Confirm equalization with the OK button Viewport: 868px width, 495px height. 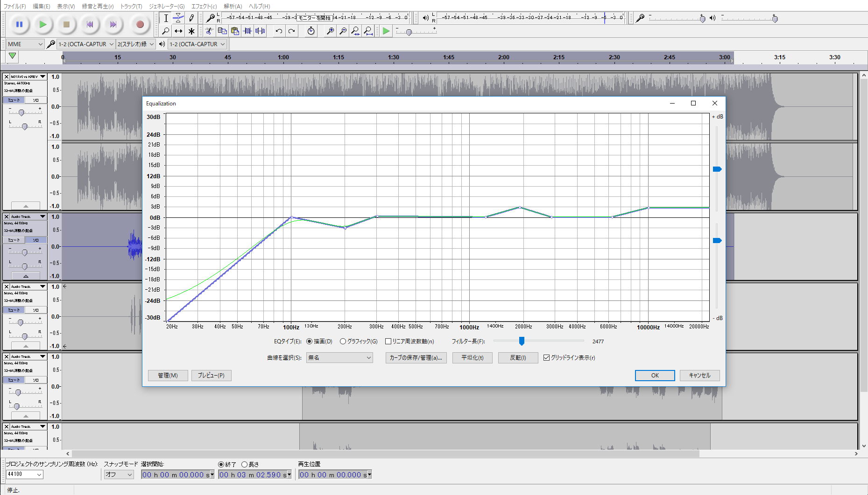655,376
